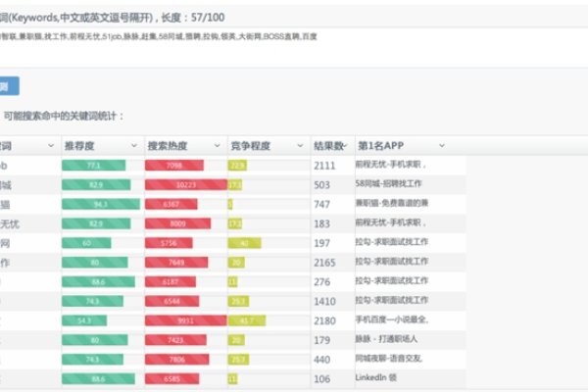Click the 长度：57/100 length label
The image size is (588, 392).
pyautogui.click(x=193, y=18)
